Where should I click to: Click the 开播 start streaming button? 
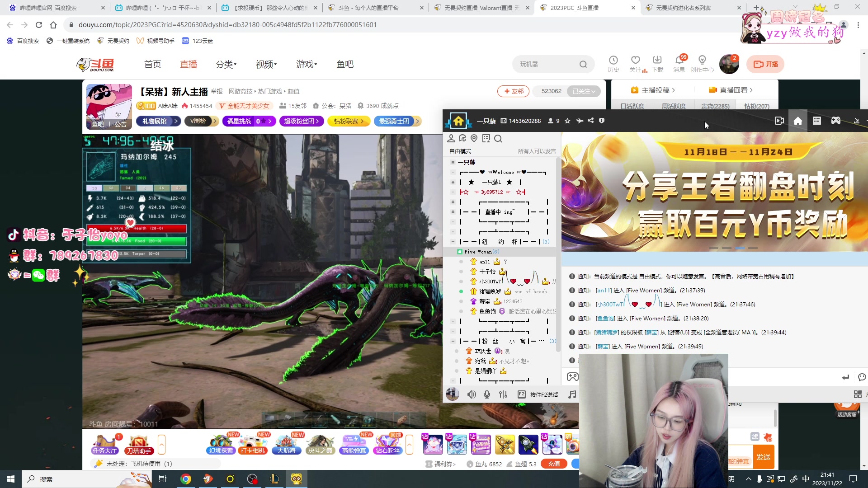pyautogui.click(x=765, y=64)
